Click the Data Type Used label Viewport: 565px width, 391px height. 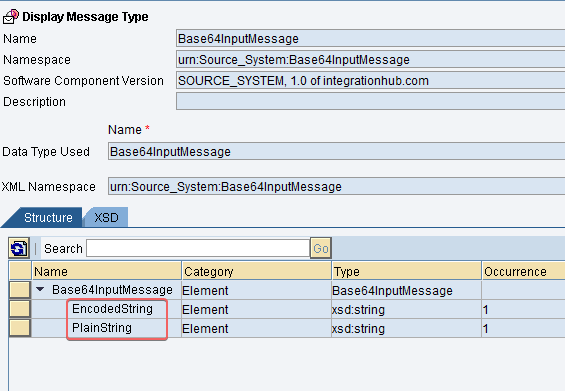pos(46,152)
